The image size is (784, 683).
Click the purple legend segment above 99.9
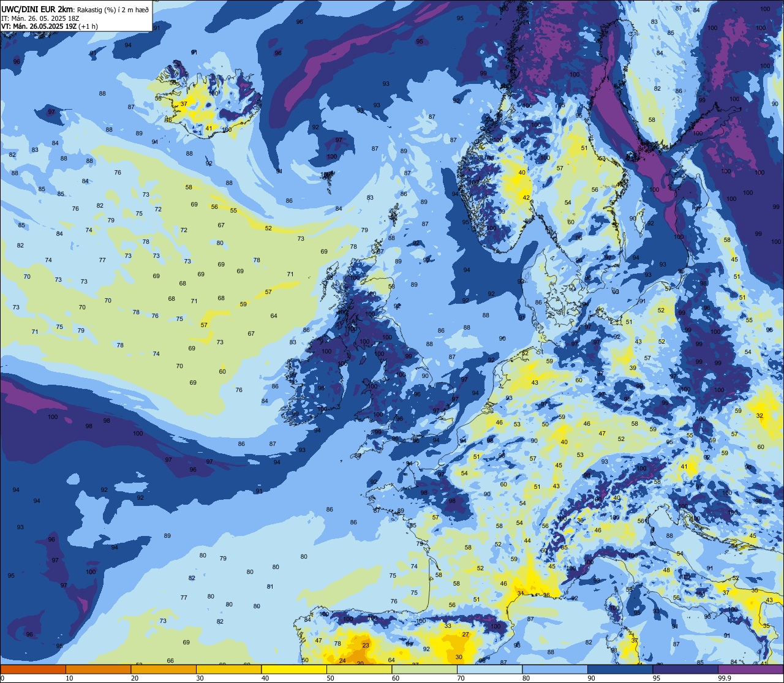750,669
